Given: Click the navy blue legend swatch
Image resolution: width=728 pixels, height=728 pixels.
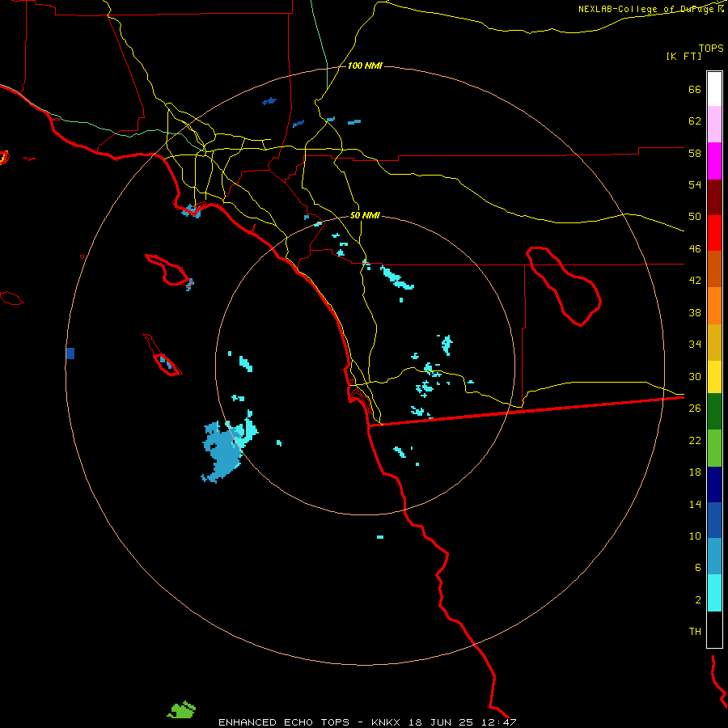Looking at the screenshot, I should (x=714, y=485).
